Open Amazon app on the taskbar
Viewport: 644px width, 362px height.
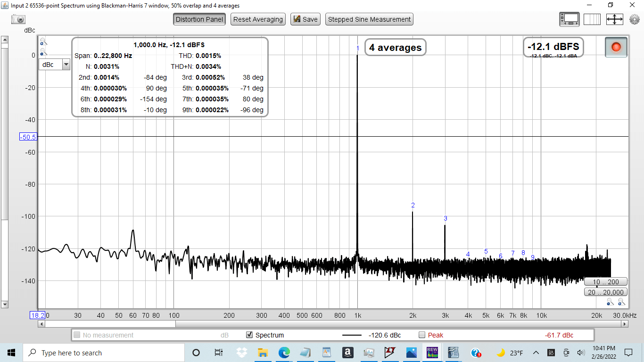347,353
